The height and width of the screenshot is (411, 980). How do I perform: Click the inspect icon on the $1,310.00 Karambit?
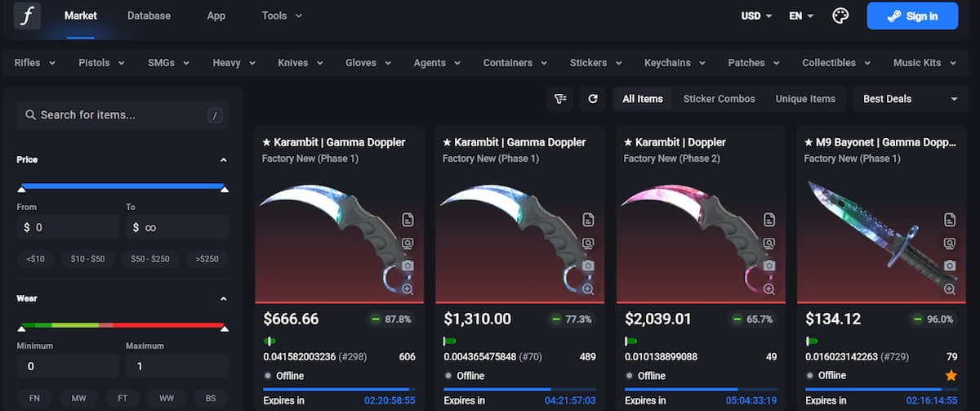pos(588,243)
